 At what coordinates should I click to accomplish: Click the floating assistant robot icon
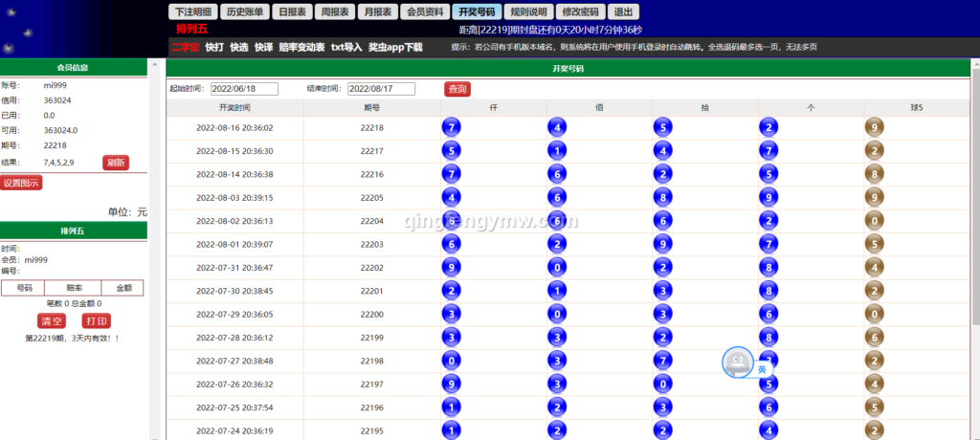point(736,363)
